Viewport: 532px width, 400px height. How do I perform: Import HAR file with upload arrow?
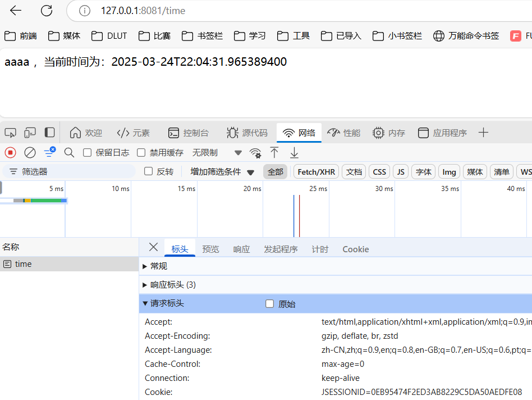[274, 153]
